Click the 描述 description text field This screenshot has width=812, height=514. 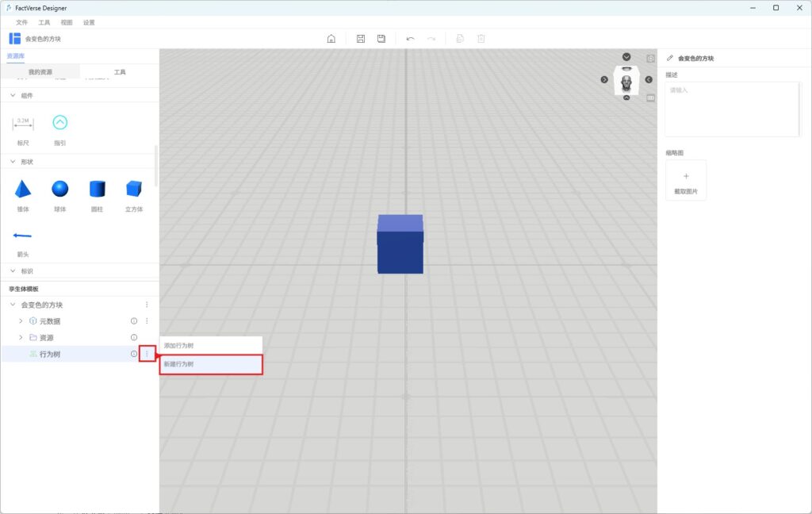click(x=731, y=109)
